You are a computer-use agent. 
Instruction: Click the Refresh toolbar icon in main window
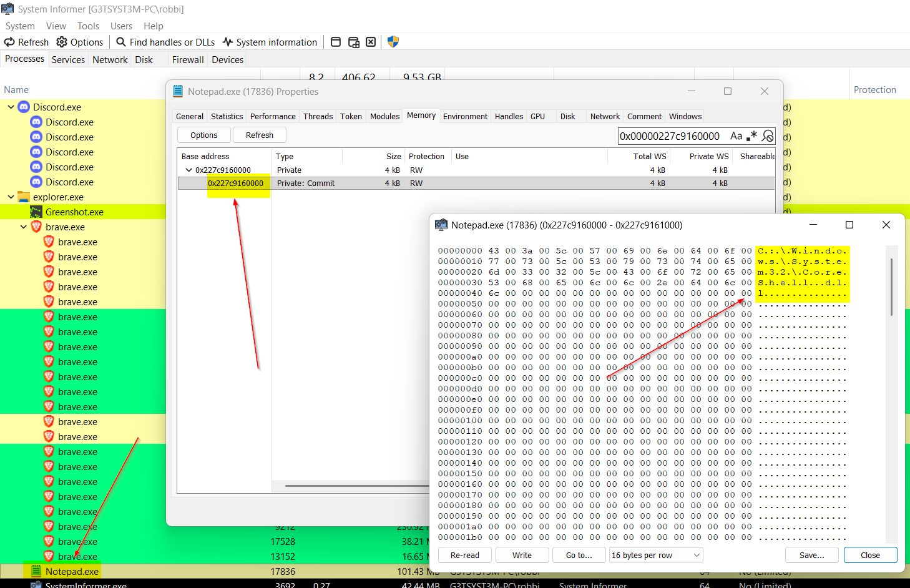(10, 42)
